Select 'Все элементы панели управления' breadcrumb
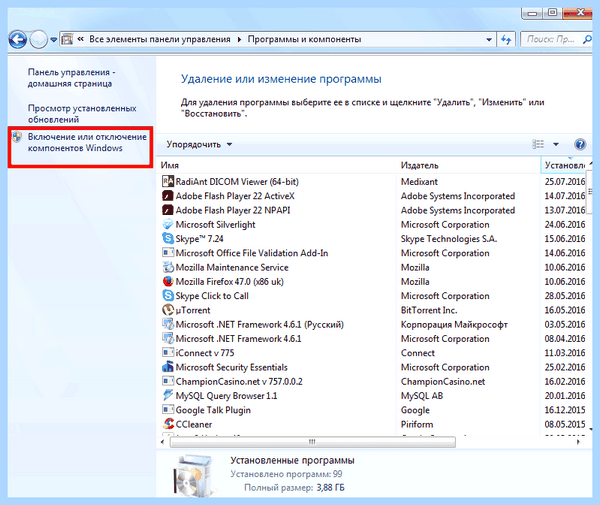 [x=160, y=39]
